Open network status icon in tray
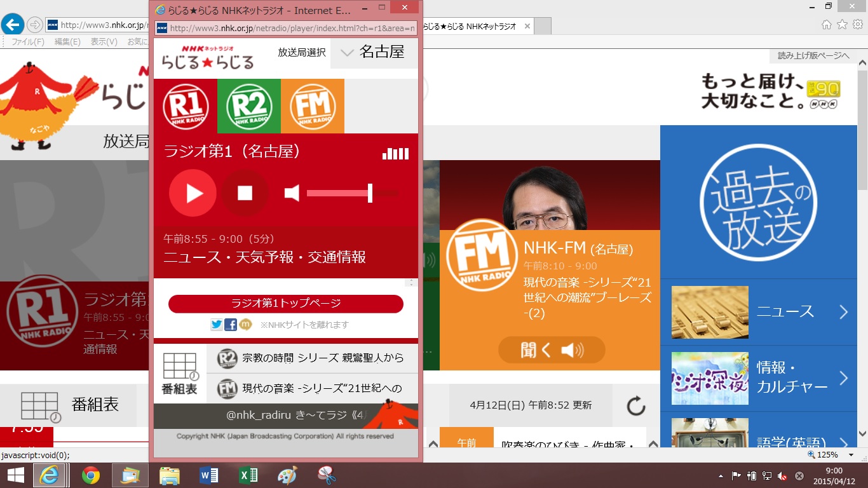 coord(767,476)
